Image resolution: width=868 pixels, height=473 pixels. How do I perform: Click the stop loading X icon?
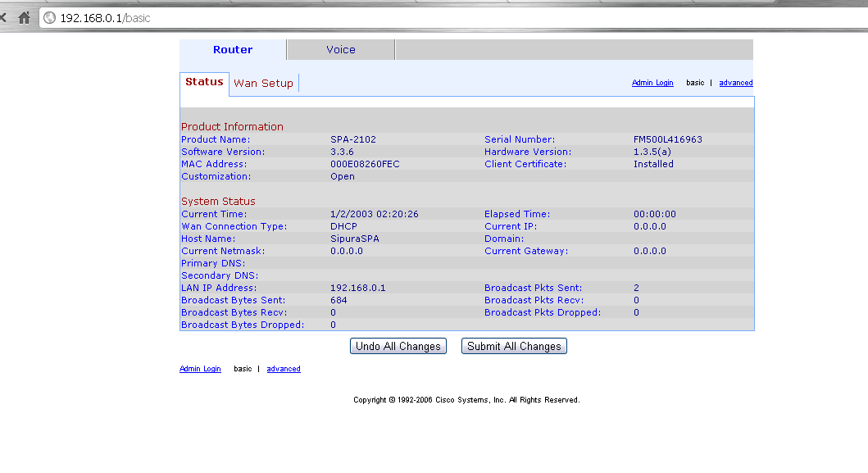(x=3, y=17)
